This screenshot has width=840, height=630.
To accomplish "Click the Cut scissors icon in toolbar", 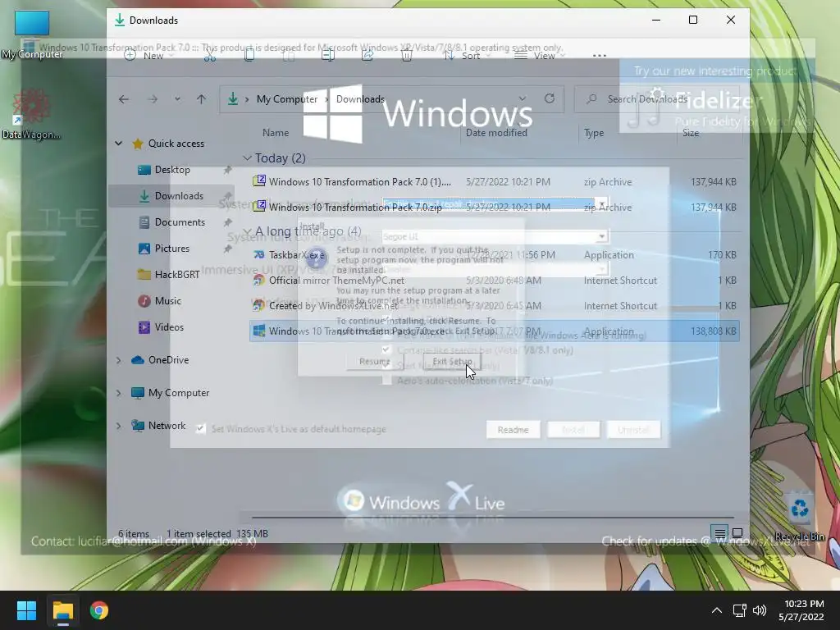I will pos(209,55).
